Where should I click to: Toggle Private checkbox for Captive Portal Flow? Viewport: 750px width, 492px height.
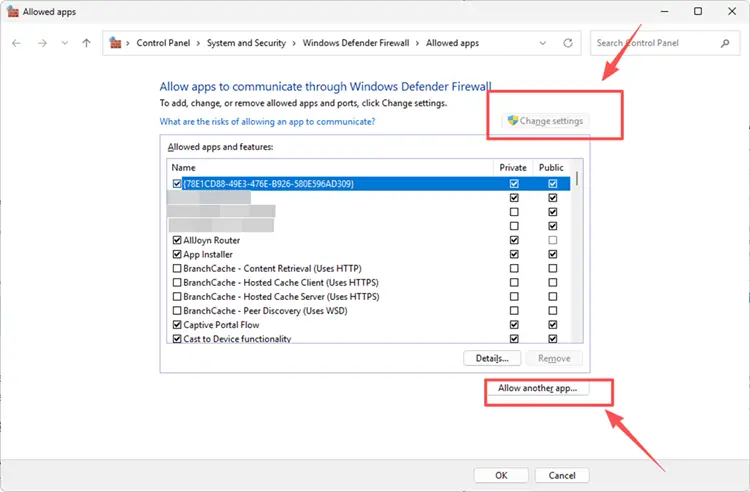[514, 325]
